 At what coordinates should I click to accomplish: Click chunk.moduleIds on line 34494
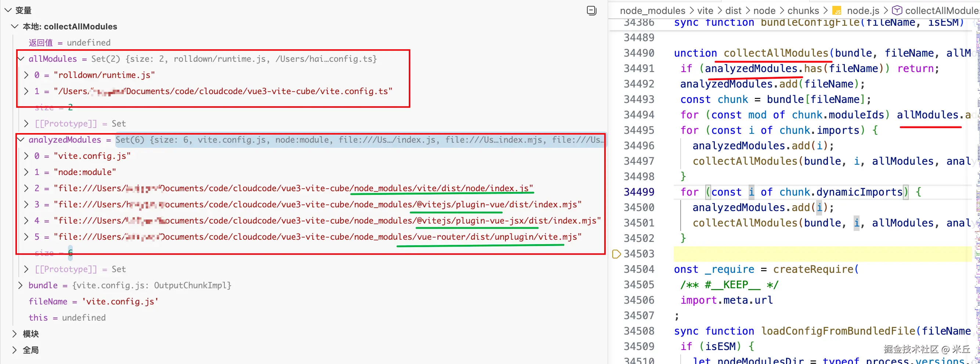838,115
